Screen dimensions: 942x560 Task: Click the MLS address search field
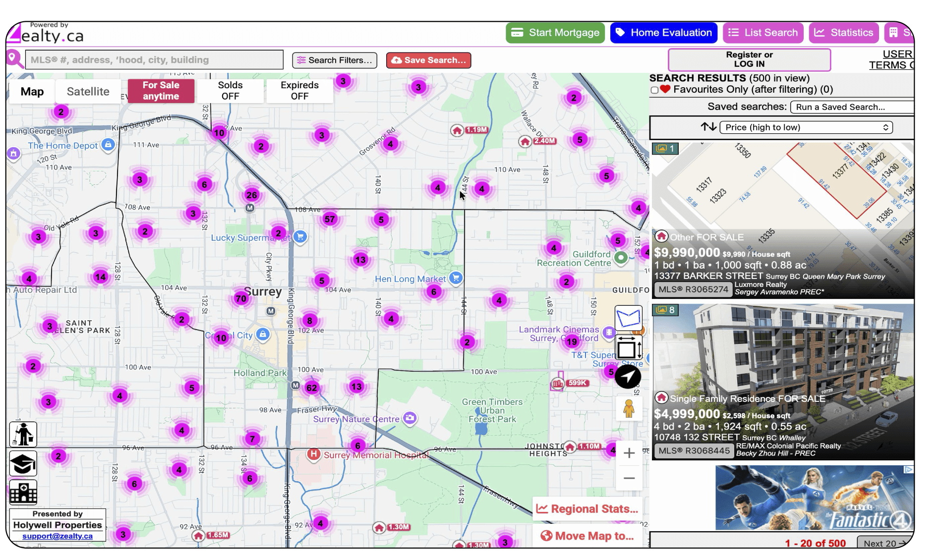[x=154, y=60]
